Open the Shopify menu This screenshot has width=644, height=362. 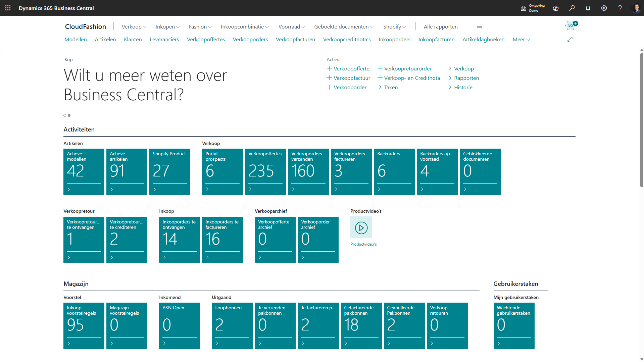394,27
